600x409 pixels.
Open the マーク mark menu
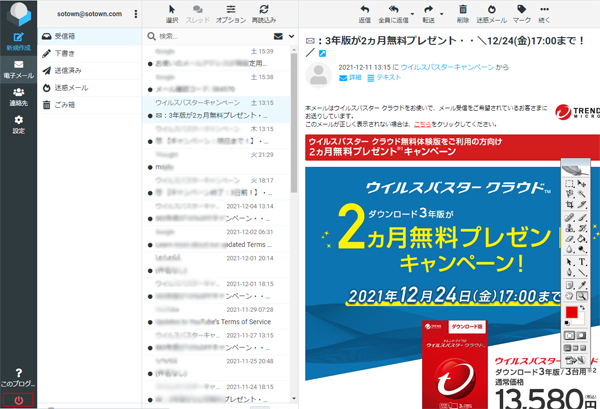coord(522,13)
